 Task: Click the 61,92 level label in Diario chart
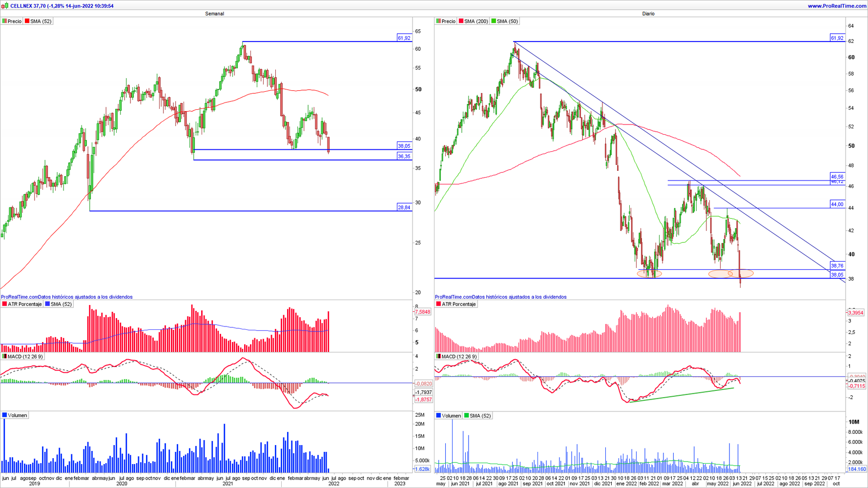click(837, 38)
